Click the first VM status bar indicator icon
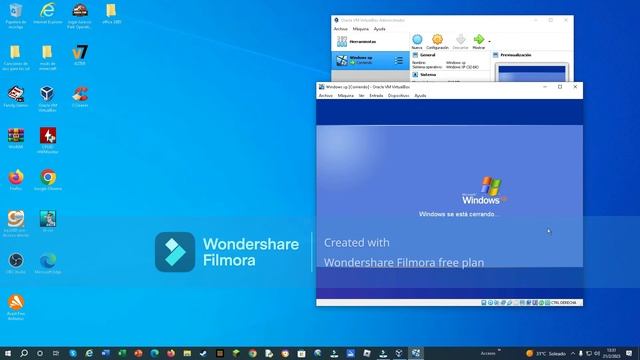 (484, 303)
